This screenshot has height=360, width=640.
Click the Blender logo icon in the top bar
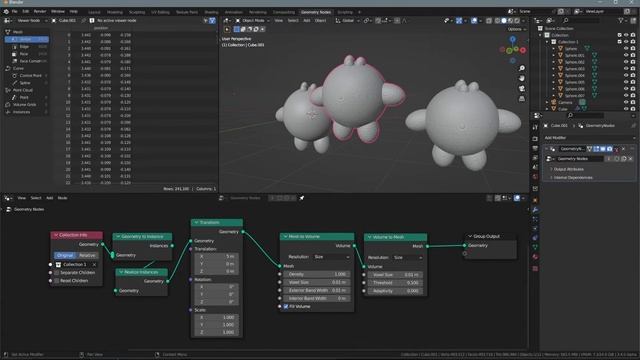[6, 11]
